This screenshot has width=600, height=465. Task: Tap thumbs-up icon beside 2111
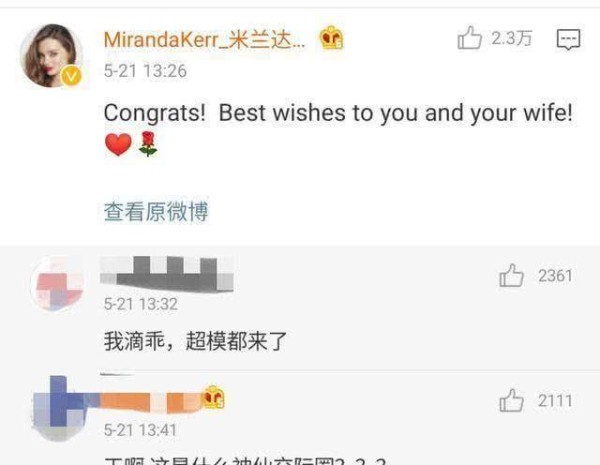click(511, 400)
